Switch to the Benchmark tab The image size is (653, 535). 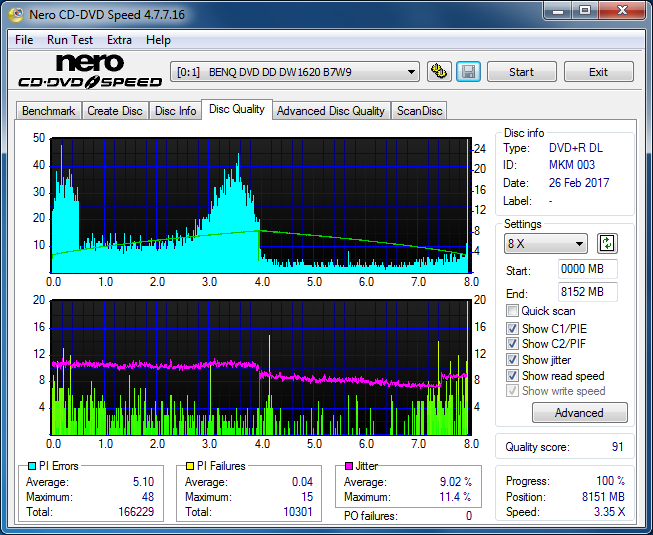(x=49, y=111)
